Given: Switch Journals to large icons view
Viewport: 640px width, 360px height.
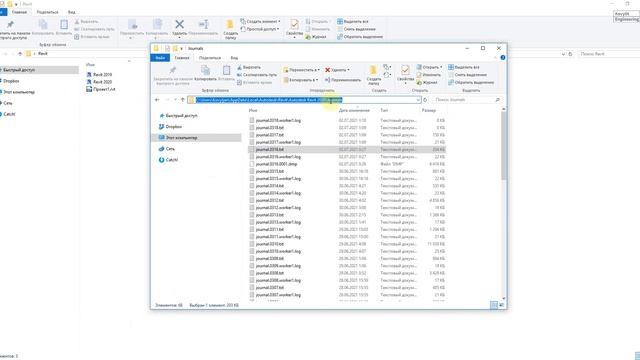Looking at the screenshot, I should 502,305.
